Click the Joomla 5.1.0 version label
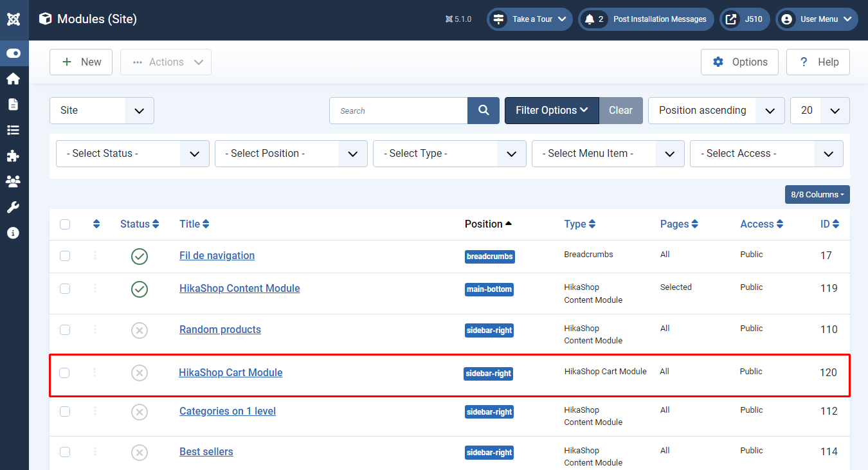 [x=458, y=19]
